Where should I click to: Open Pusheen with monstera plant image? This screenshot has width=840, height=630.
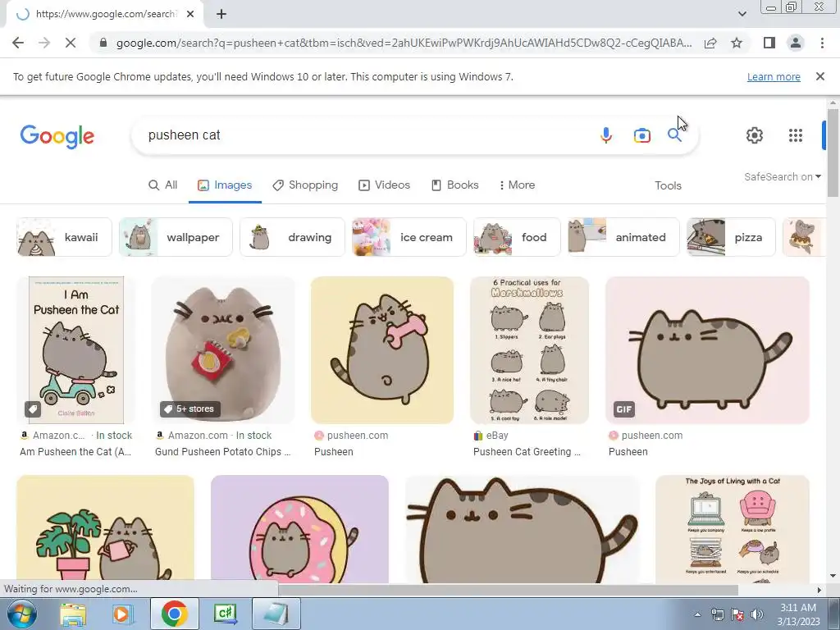pyautogui.click(x=106, y=529)
